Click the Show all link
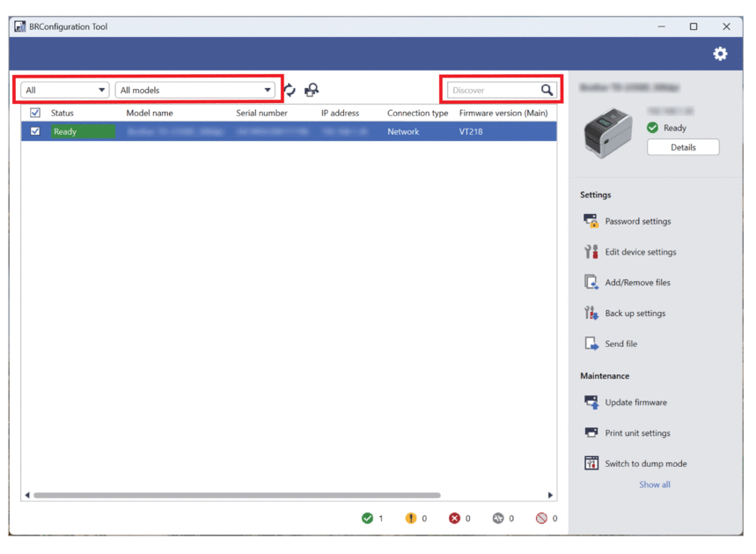The image size is (756, 554). [x=654, y=484]
